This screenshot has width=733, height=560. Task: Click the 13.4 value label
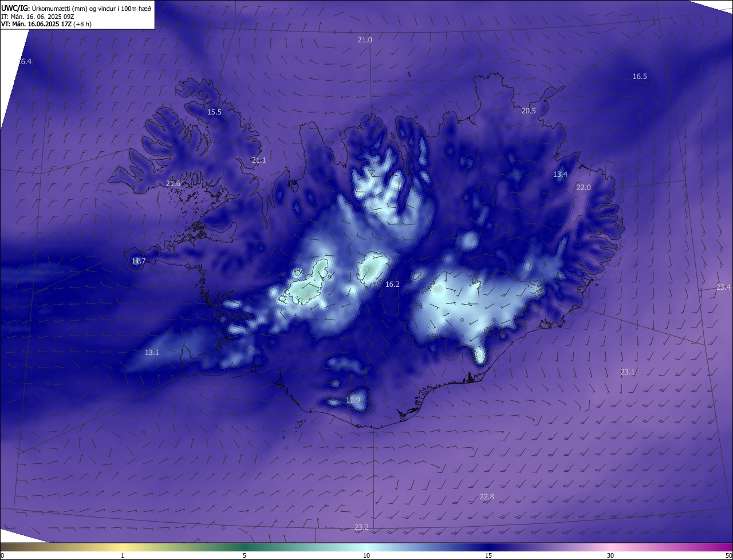(x=560, y=174)
